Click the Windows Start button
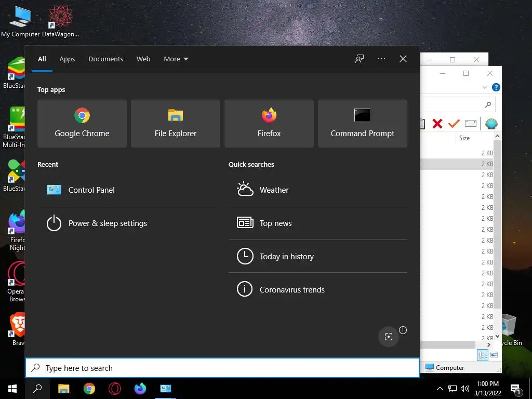Screen dimensions: 532x399 pos(12,389)
